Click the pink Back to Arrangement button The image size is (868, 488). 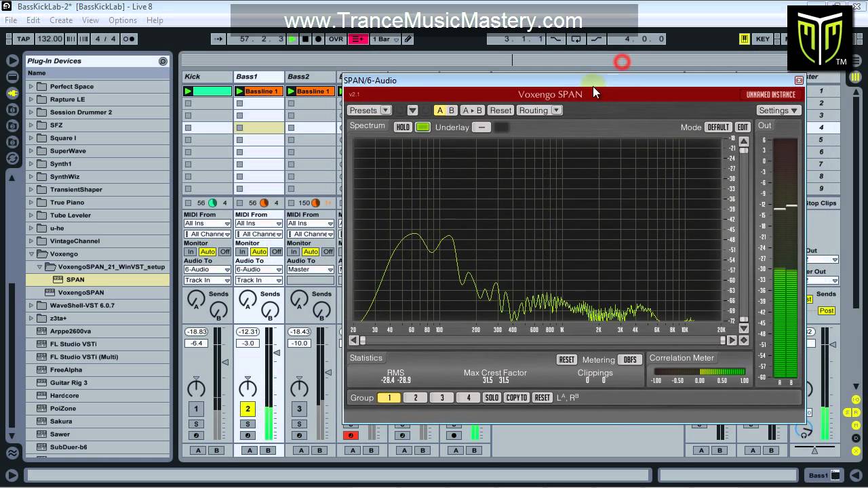tap(358, 39)
